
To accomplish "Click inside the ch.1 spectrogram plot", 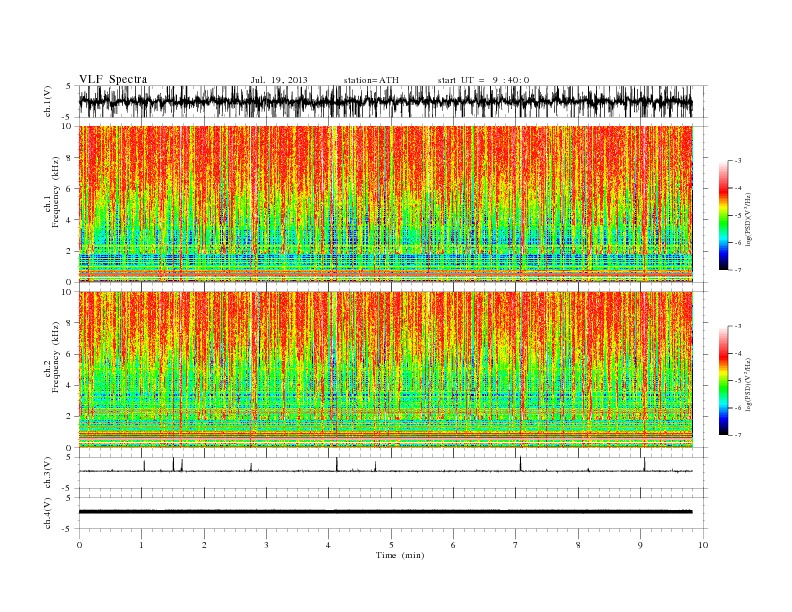I will tap(385, 204).
